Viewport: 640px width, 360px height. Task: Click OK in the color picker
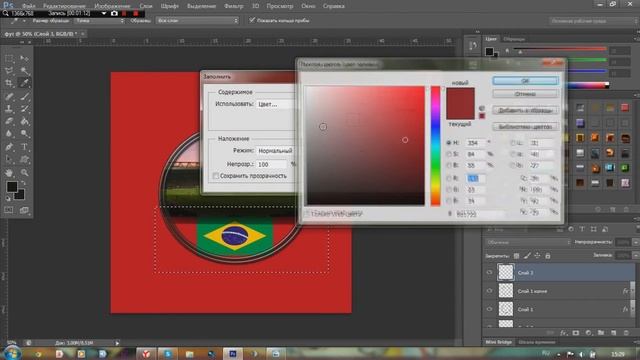(x=525, y=81)
